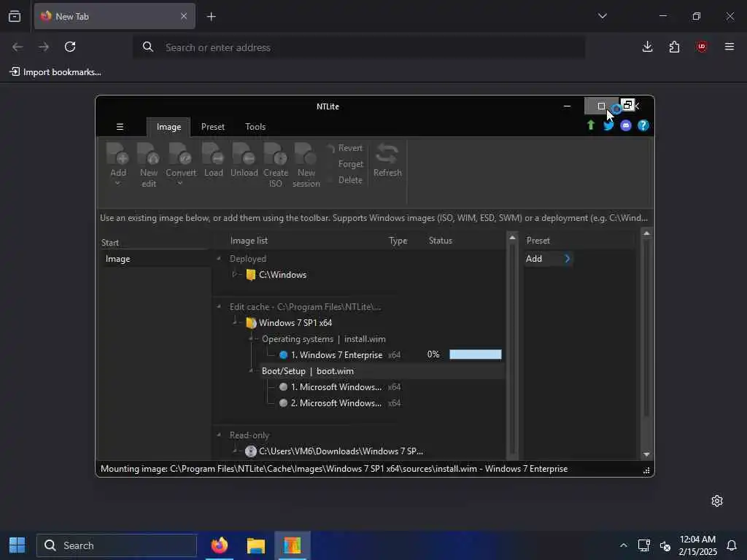Switch to the Image ribbon tab
The height and width of the screenshot is (560, 747).
(169, 127)
